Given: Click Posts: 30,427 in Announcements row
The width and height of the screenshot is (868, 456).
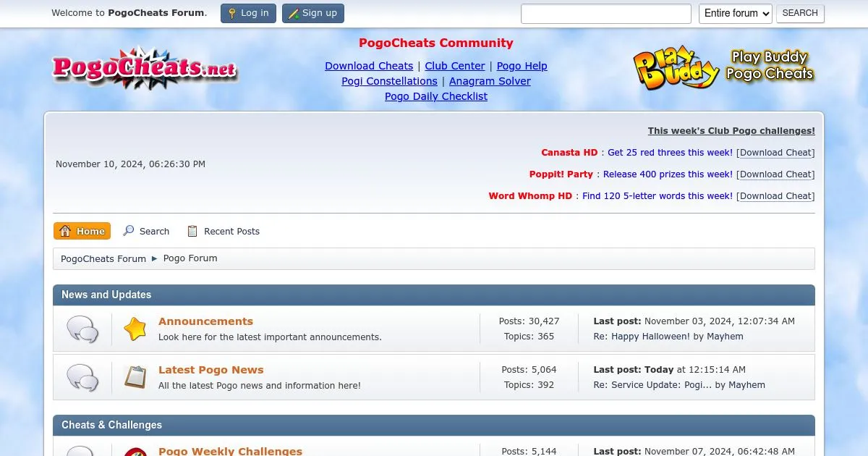Looking at the screenshot, I should pyautogui.click(x=529, y=321).
